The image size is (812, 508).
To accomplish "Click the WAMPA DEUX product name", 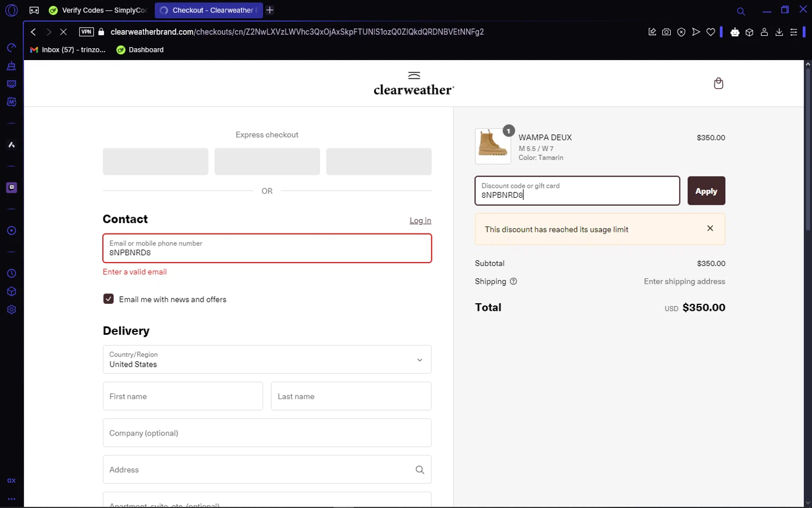I will coord(545,138).
